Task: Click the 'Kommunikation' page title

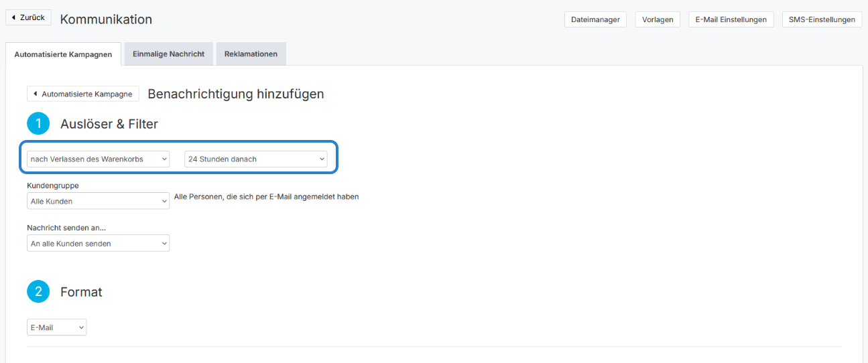Action: pos(106,19)
